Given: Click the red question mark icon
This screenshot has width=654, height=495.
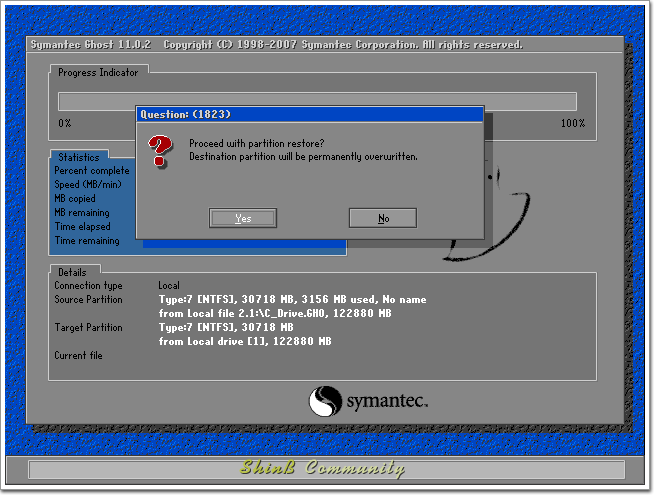Looking at the screenshot, I should point(160,151).
